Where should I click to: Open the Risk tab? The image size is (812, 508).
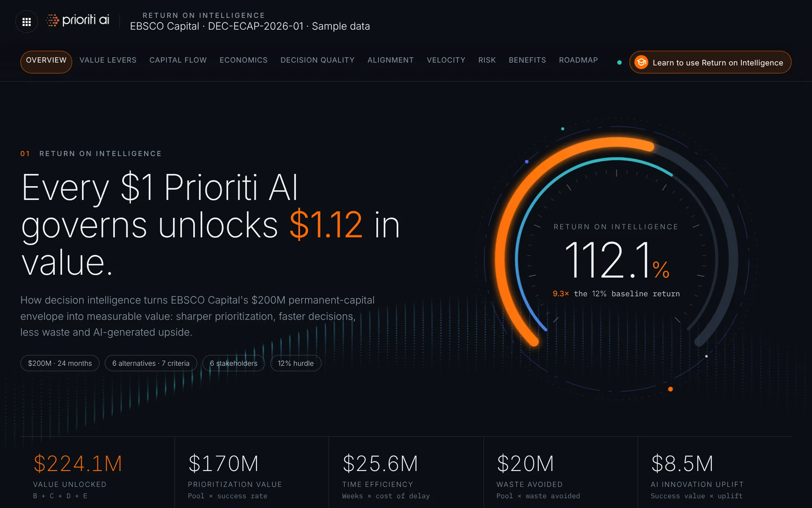487,60
